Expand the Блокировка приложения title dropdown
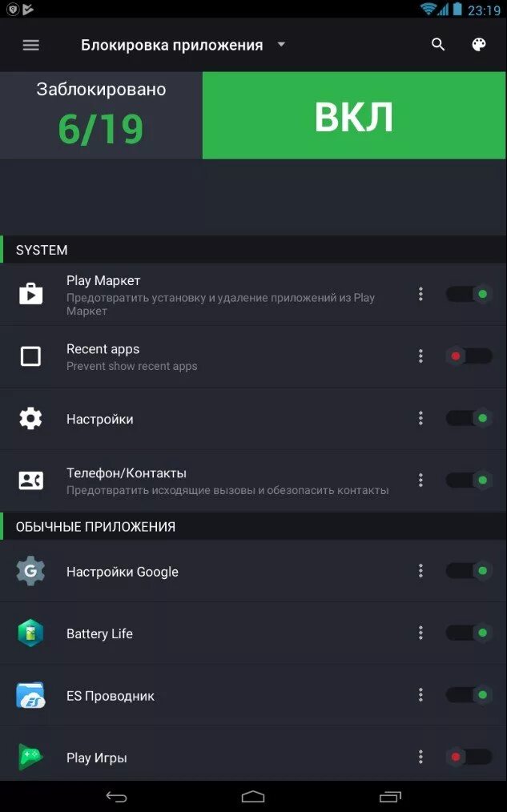507x812 pixels. (x=281, y=45)
